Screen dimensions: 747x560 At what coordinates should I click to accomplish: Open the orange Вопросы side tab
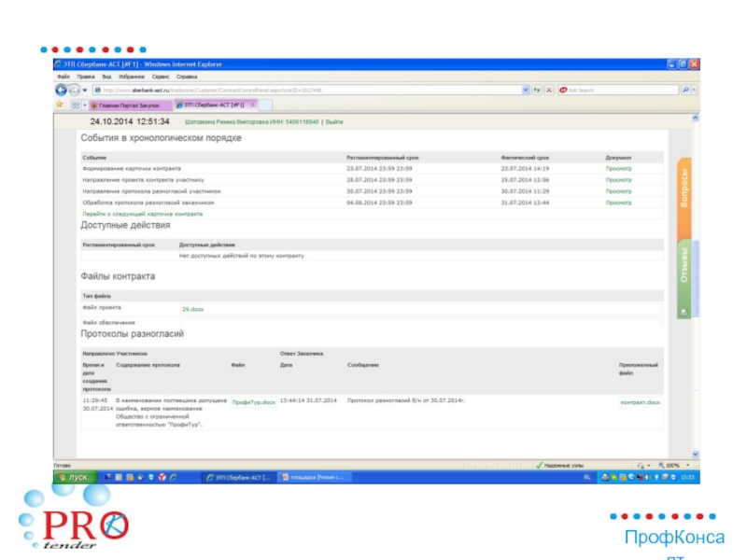click(684, 199)
